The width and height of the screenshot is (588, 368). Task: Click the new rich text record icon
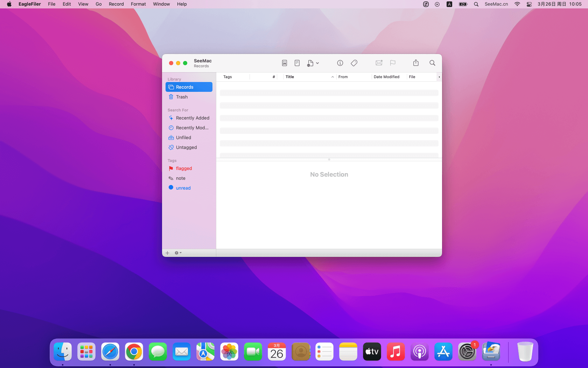285,63
